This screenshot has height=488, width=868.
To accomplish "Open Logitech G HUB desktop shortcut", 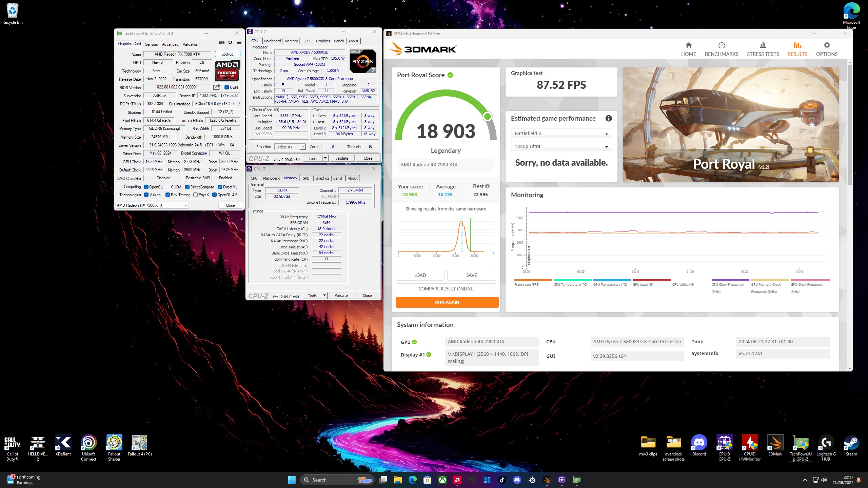I will coord(826,448).
